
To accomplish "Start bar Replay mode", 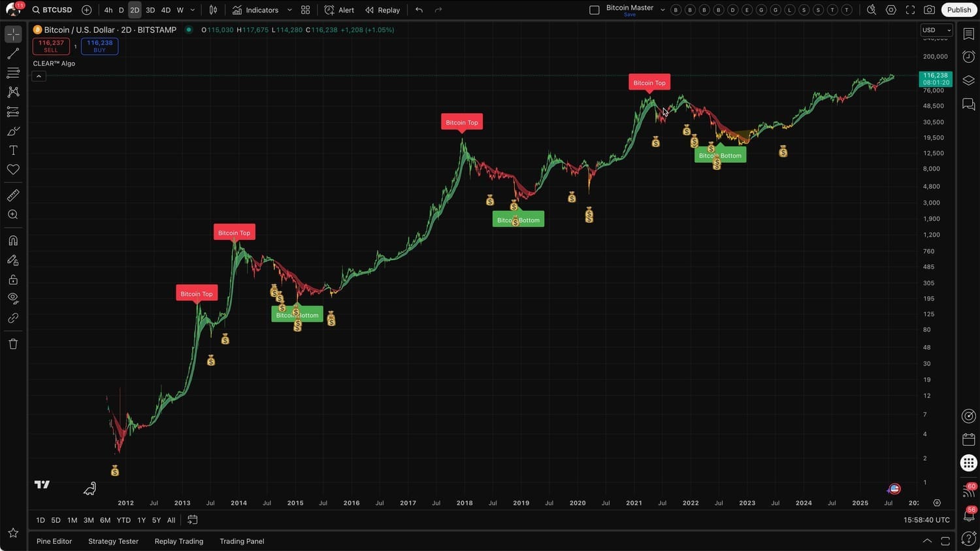I will [x=383, y=10].
